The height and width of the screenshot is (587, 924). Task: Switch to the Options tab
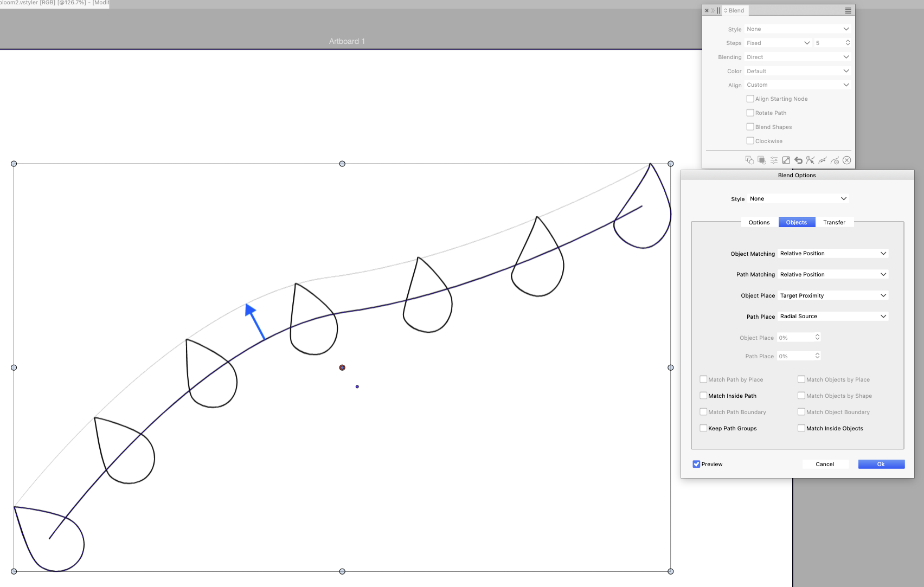click(x=759, y=222)
